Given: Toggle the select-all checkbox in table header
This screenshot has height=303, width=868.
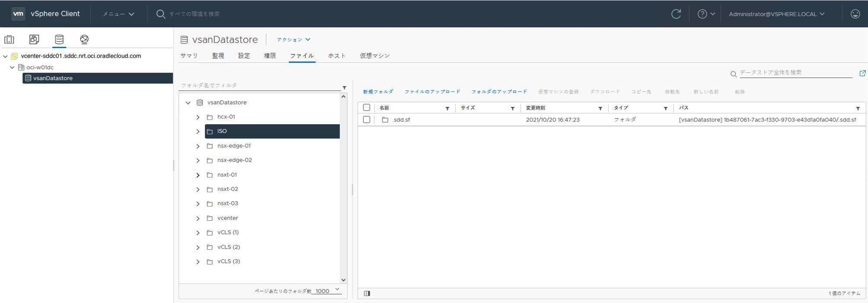Looking at the screenshot, I should point(367,107).
